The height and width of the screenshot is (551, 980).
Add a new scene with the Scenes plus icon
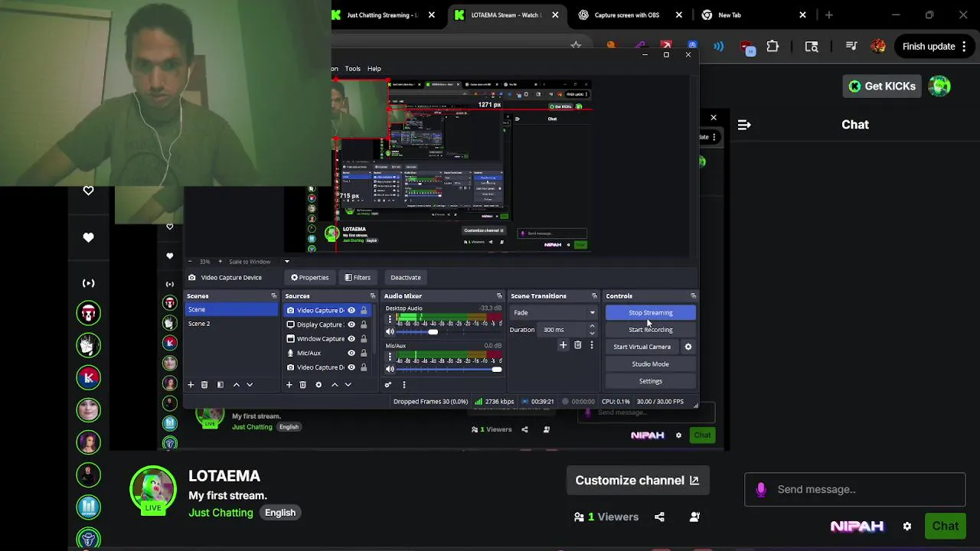click(191, 385)
